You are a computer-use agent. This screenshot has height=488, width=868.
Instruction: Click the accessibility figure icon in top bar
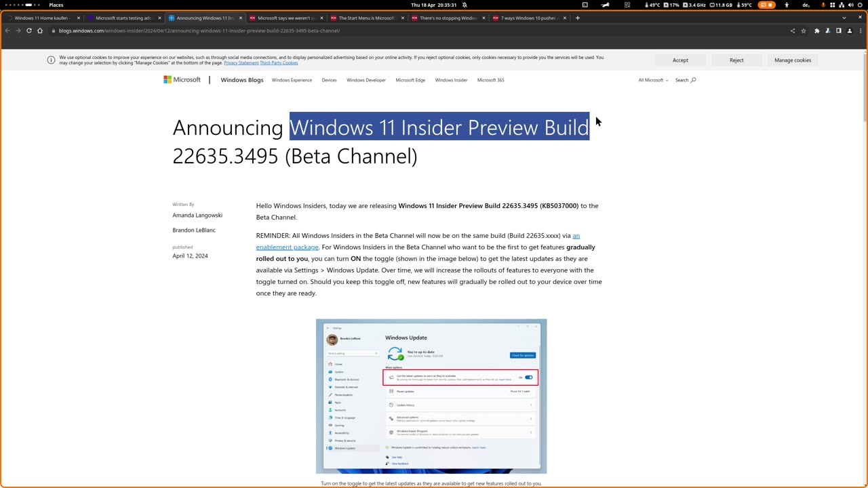tap(785, 5)
